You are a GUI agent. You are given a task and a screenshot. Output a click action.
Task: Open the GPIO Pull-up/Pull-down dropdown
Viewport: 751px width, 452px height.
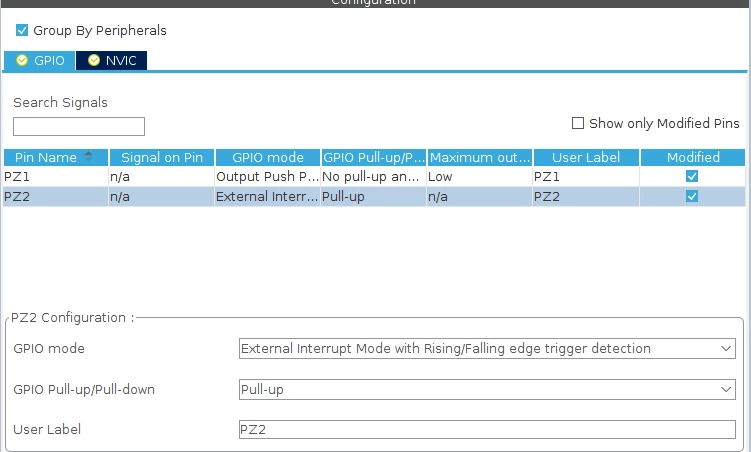pyautogui.click(x=487, y=390)
